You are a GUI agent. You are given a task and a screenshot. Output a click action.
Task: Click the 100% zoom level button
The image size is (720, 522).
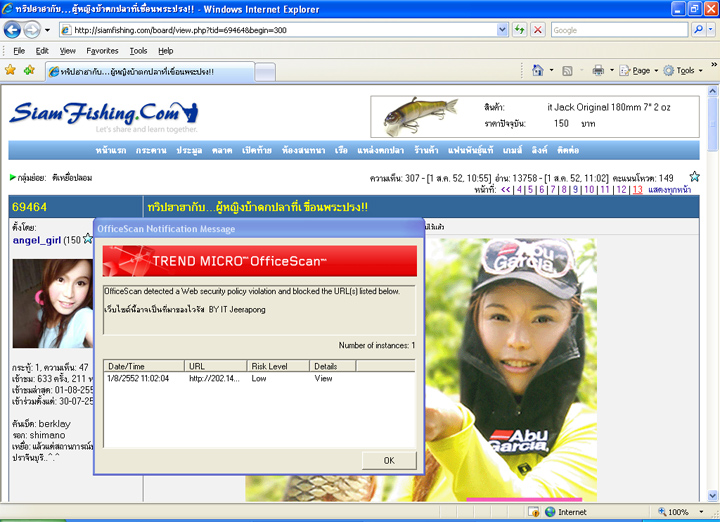(x=673, y=512)
